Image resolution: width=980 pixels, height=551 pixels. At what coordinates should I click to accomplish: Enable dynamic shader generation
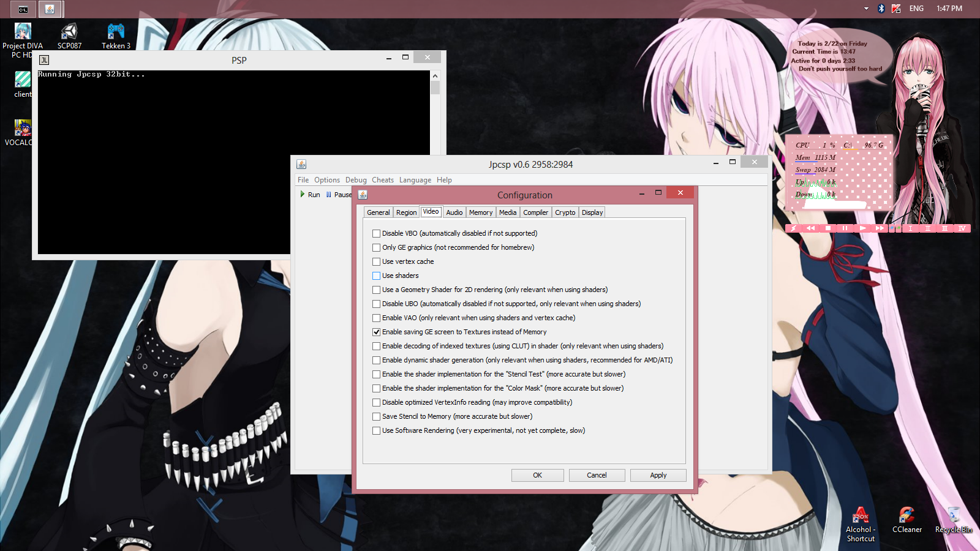coord(376,360)
